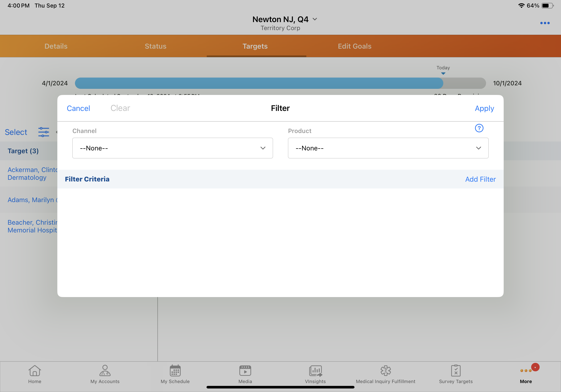Viewport: 561px width, 392px height.
Task: Open the My Schedule calendar icon
Action: point(175,371)
